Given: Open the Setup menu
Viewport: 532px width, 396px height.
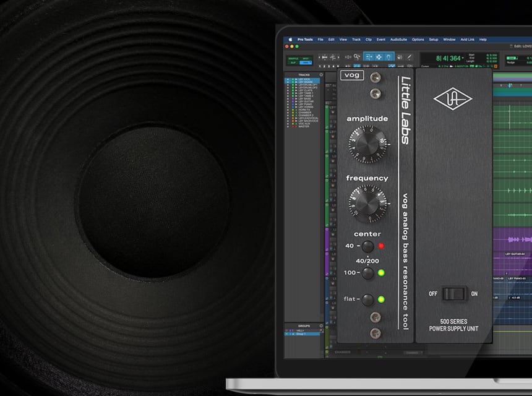Looking at the screenshot, I should click(x=433, y=40).
